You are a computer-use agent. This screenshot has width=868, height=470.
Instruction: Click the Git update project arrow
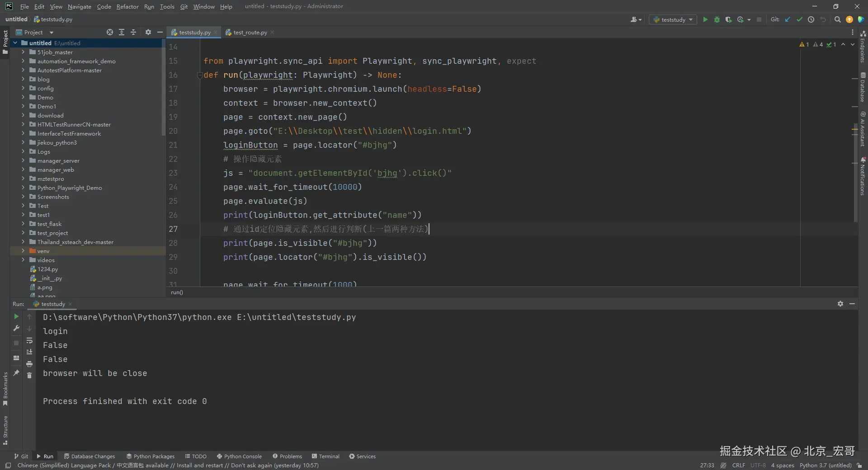[x=788, y=19]
